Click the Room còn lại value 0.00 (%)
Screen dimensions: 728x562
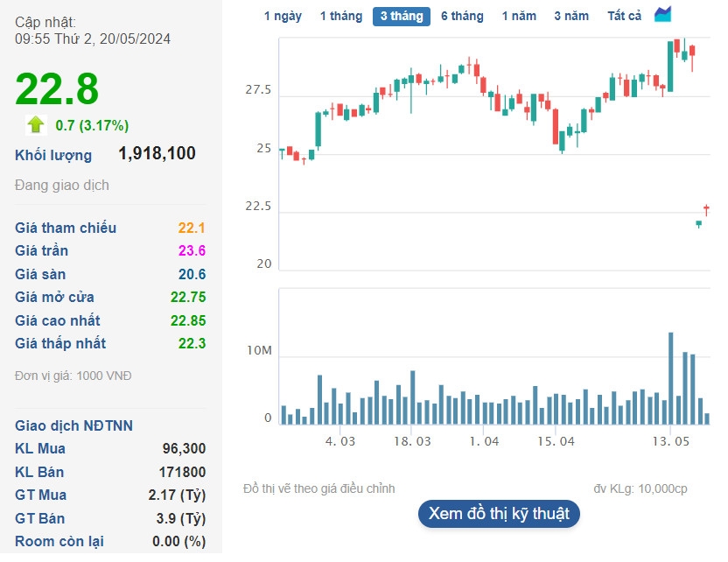(x=178, y=542)
